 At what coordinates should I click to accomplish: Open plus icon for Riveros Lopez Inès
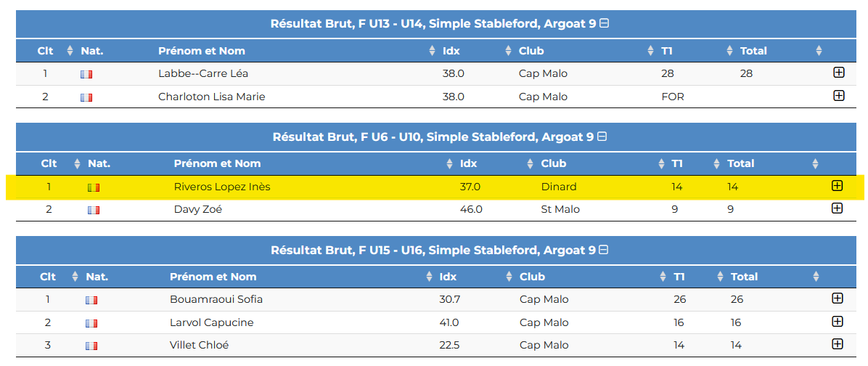click(x=837, y=186)
